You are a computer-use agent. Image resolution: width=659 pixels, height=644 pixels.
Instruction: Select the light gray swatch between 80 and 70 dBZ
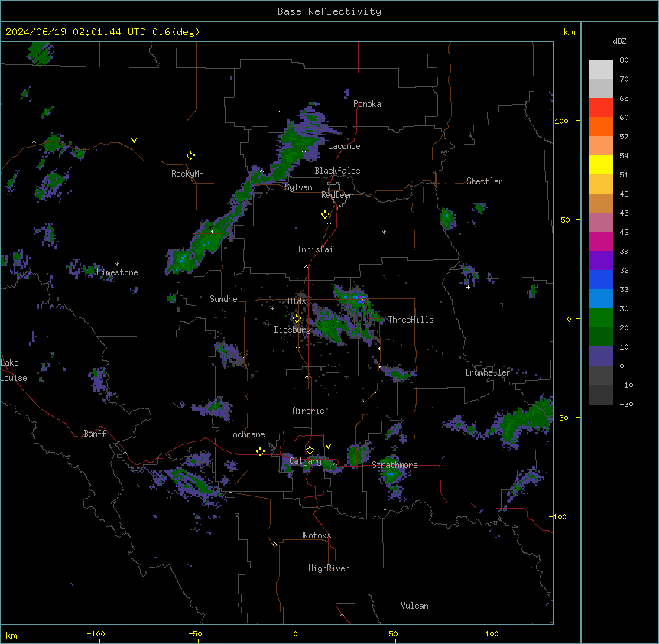601,70
